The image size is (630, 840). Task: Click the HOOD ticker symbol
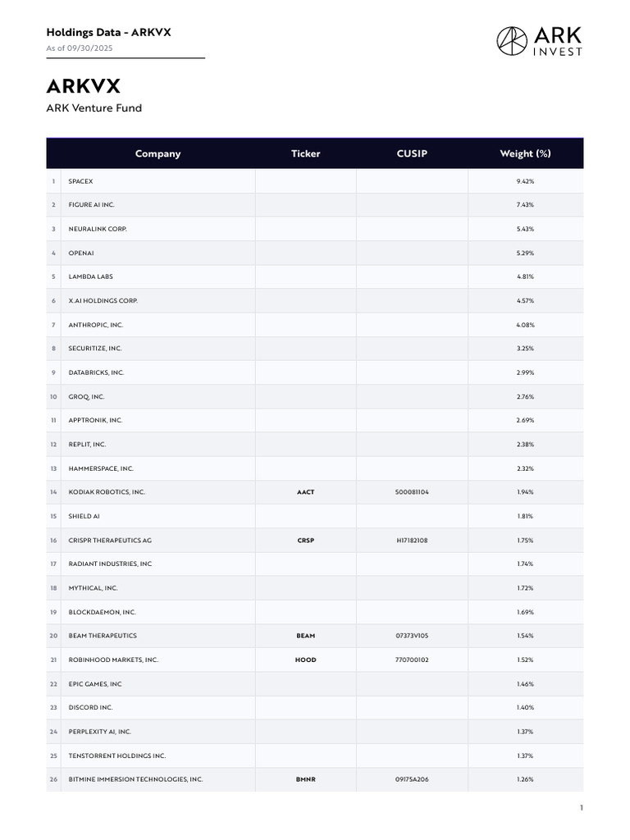coord(305,660)
